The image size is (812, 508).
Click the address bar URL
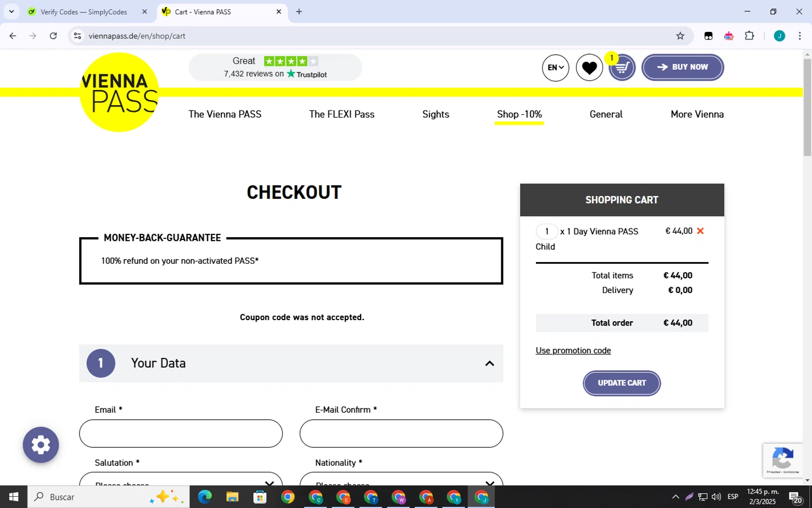tap(137, 36)
